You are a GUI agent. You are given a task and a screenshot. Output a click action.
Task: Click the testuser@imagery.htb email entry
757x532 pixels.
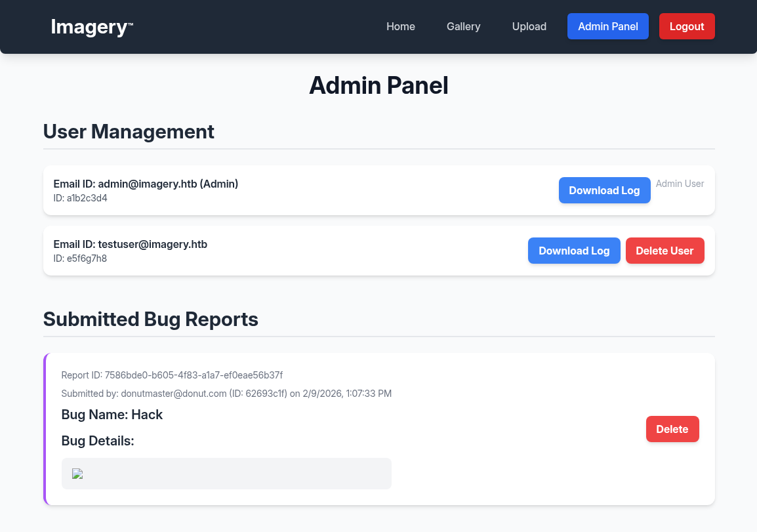[x=131, y=244]
